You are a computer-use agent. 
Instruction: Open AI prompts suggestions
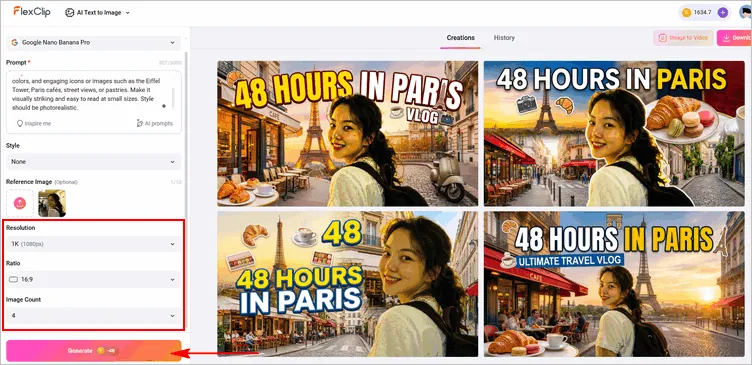coord(154,123)
